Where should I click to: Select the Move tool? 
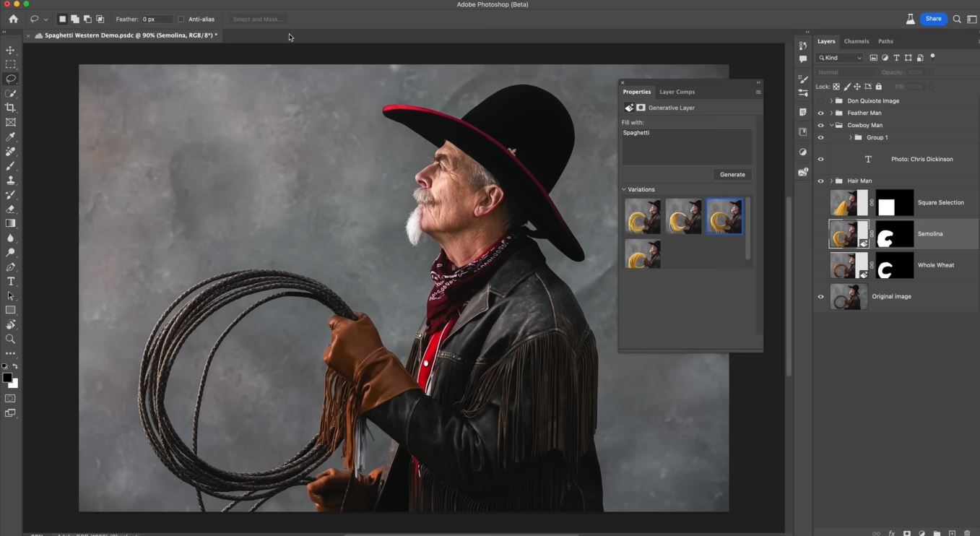coord(10,50)
